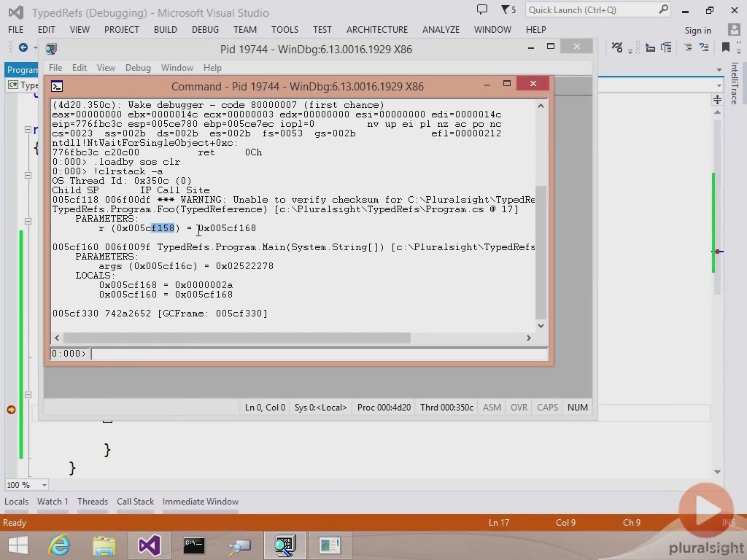This screenshot has height=560, width=747.
Task: Click the Navigate Backward arrow in Visual Studio
Action: pyautogui.click(x=23, y=47)
